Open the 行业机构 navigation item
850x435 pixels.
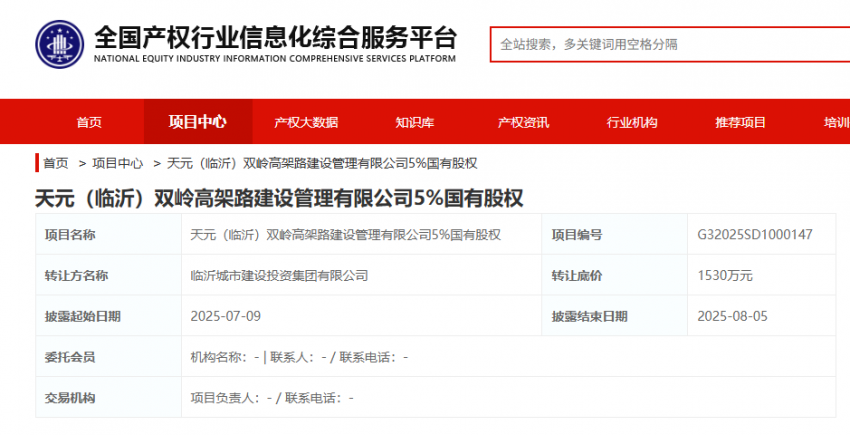tap(632, 122)
